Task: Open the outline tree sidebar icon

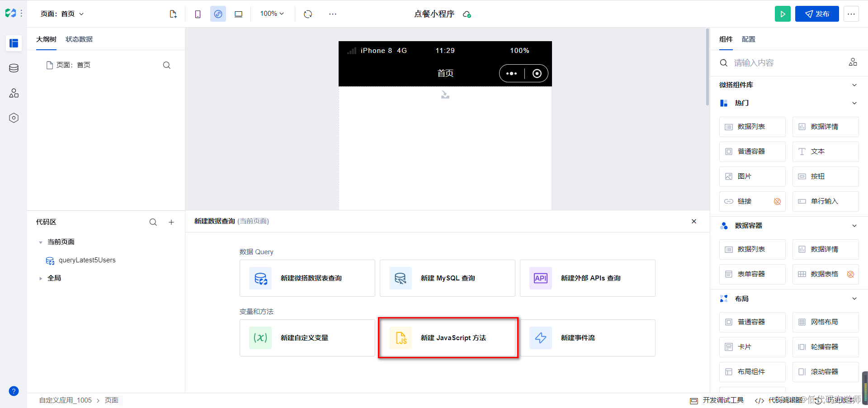Action: click(x=14, y=43)
